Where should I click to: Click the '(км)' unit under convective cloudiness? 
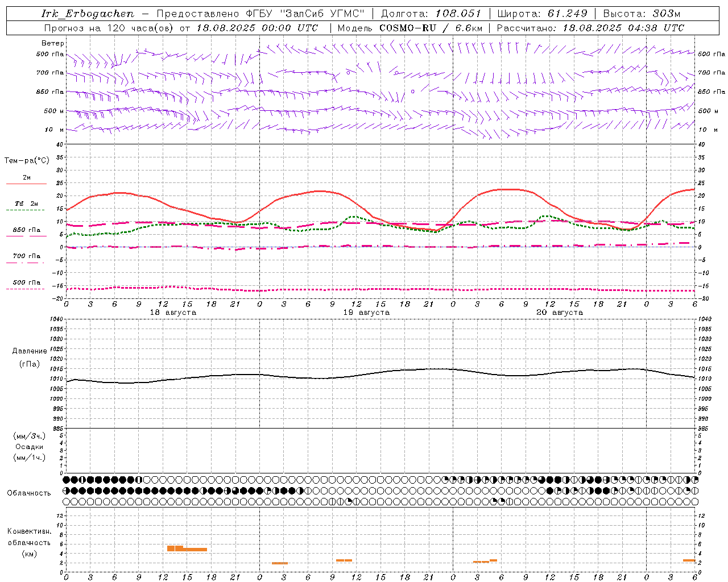[x=30, y=554]
